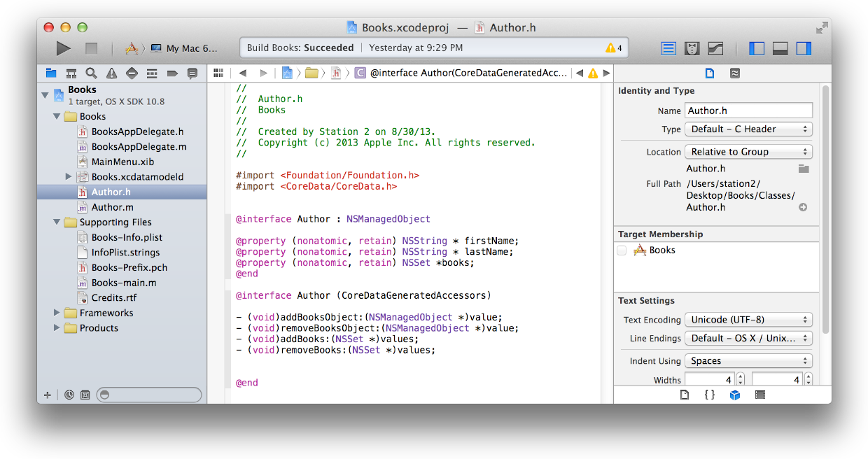Expand Books.xcdatamodeld in the navigator
Viewport: 868px width, 459px height.
pyautogui.click(x=69, y=177)
